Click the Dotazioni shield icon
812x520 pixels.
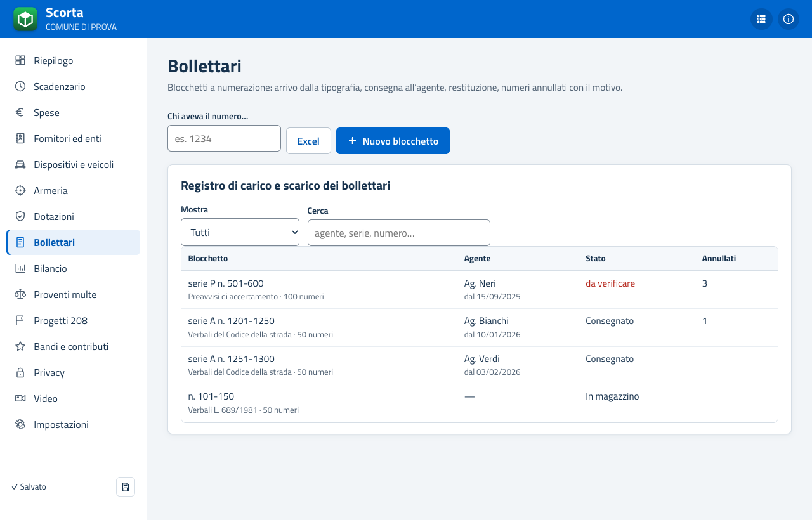pos(20,217)
